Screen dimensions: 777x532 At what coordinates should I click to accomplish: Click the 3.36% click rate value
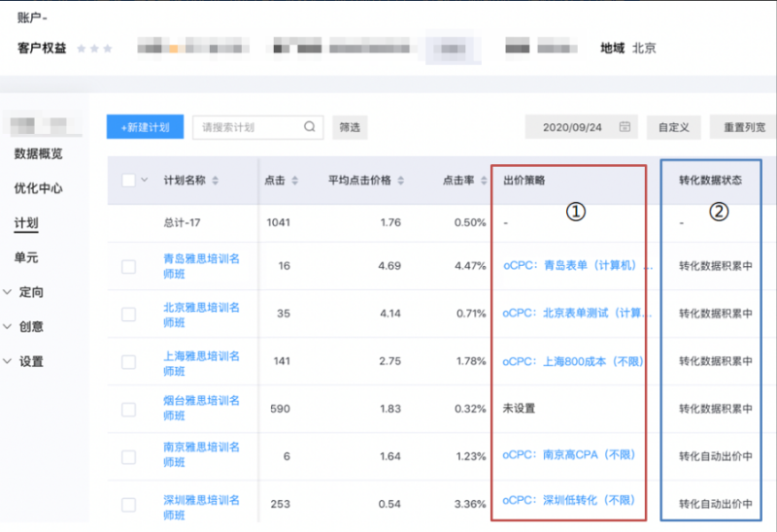(470, 504)
